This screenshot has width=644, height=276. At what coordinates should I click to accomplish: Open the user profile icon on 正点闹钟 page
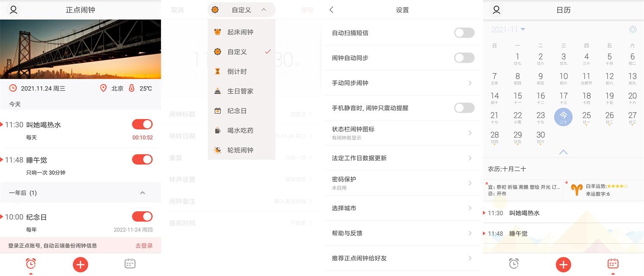click(13, 9)
